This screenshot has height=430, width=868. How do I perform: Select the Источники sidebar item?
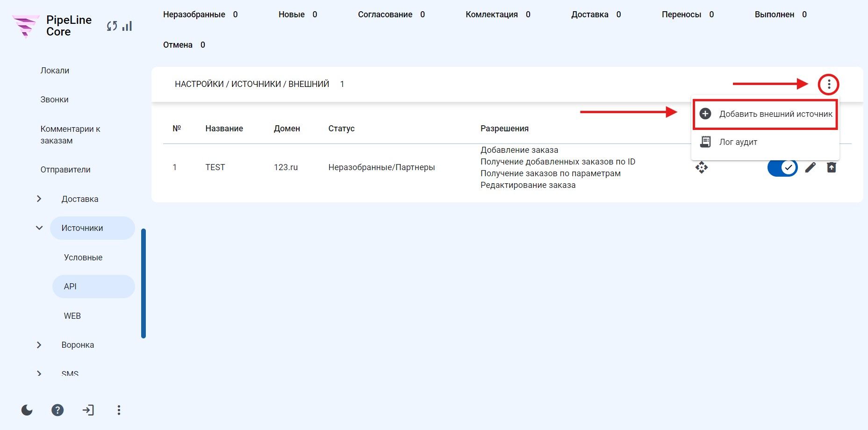(93, 228)
